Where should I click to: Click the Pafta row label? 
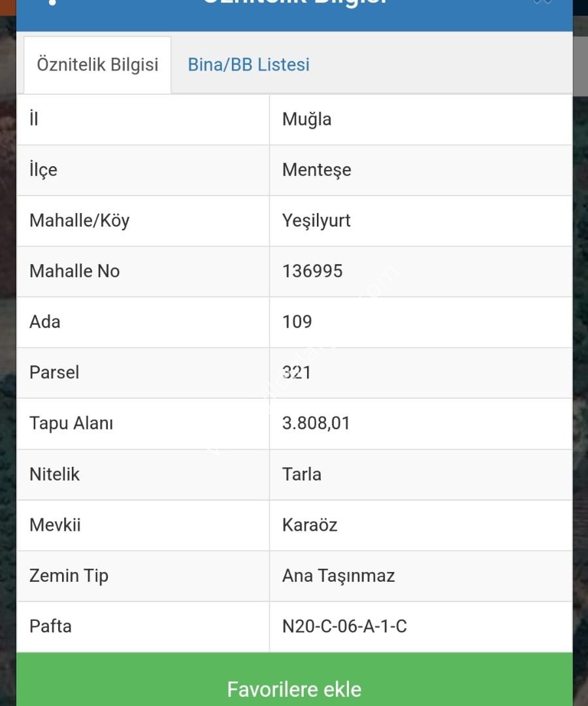(50, 626)
